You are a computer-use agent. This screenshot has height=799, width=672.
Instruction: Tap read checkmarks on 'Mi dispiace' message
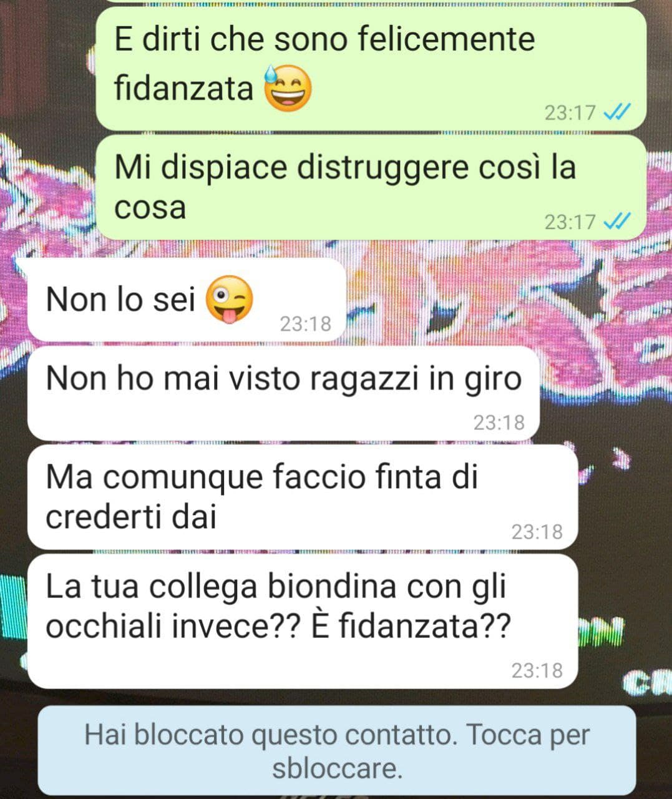coord(618,221)
